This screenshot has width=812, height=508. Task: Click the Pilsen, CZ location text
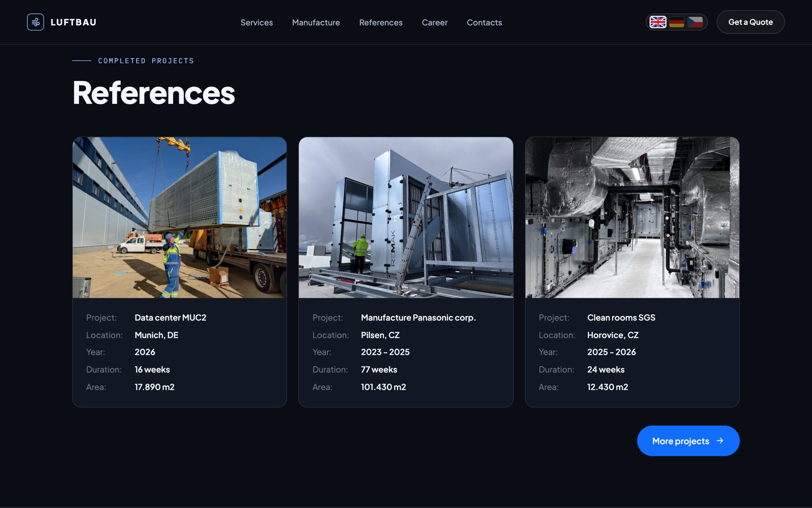(380, 335)
